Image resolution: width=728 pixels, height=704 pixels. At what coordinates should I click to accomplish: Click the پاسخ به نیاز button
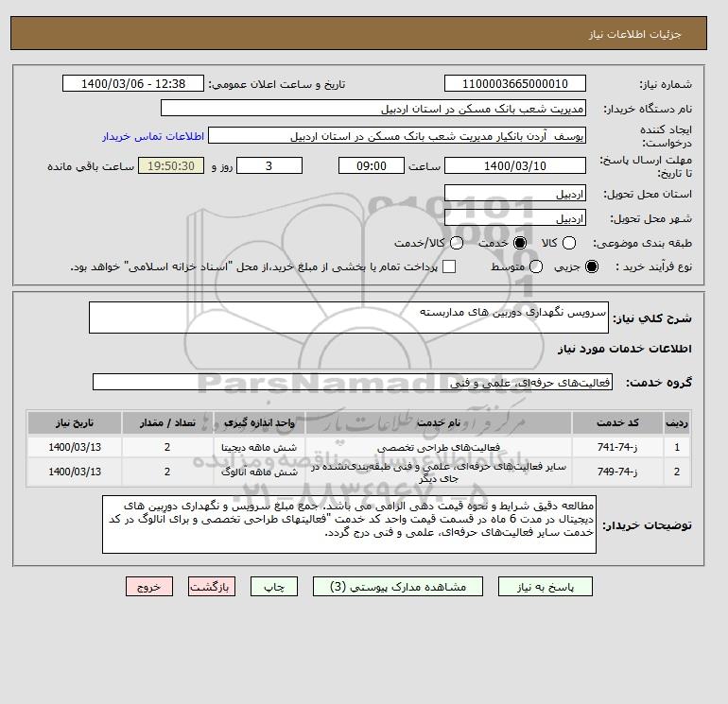pos(546,587)
